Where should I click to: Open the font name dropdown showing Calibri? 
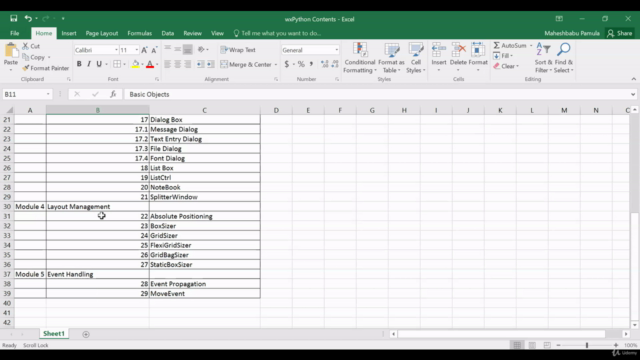pyautogui.click(x=116, y=50)
